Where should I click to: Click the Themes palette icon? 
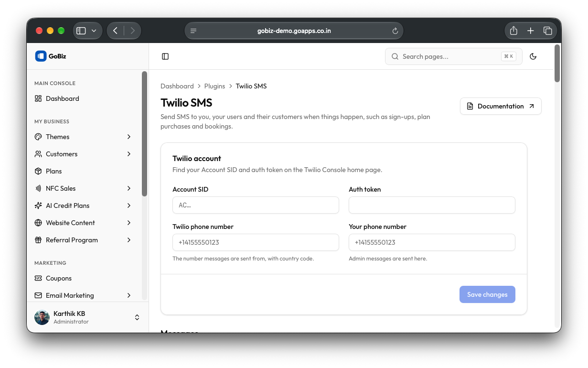38,137
